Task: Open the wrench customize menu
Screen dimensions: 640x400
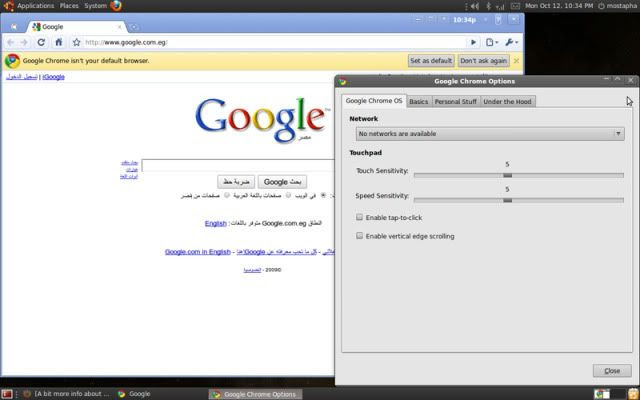Action: pyautogui.click(x=511, y=42)
